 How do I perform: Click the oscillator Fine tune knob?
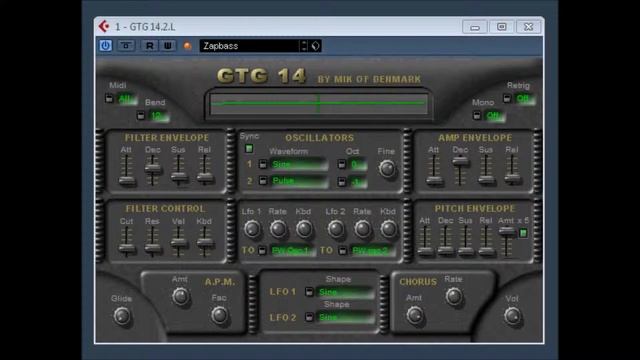click(387, 168)
